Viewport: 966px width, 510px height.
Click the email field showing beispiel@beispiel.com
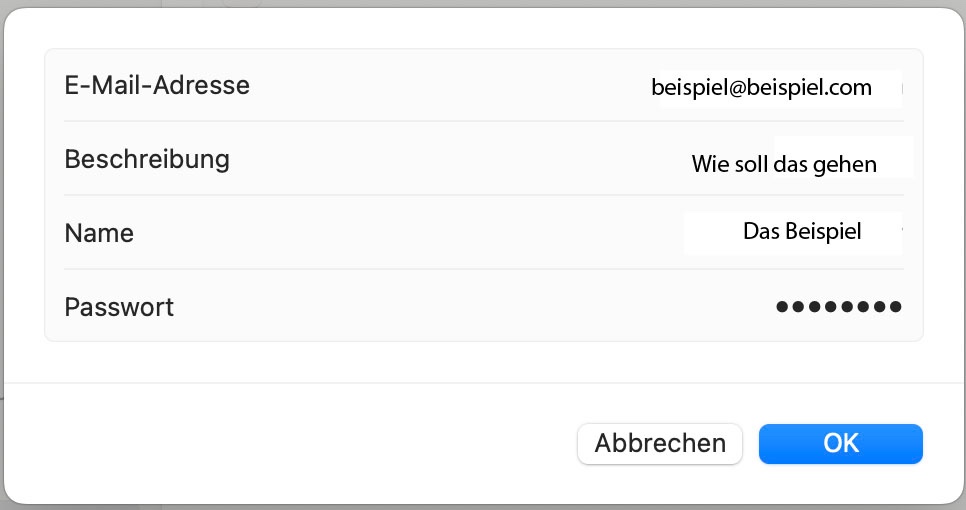(762, 88)
